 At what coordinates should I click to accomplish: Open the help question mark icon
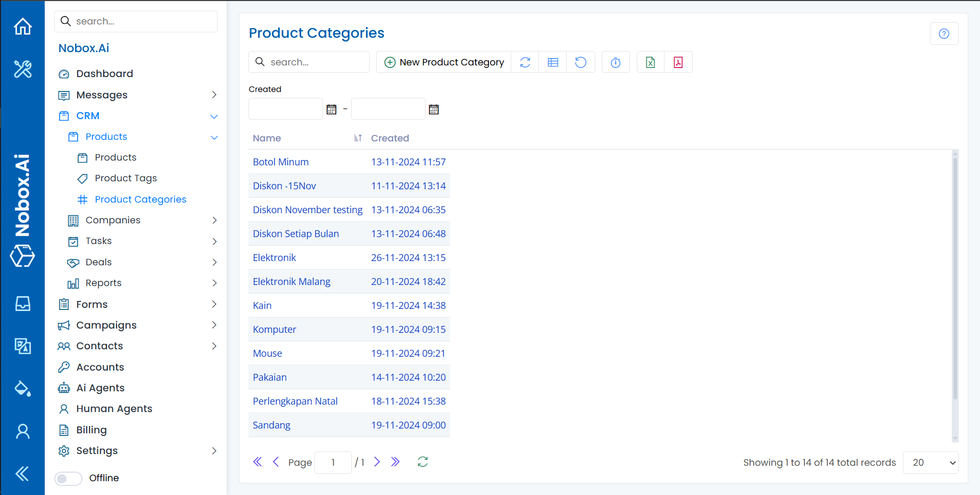(944, 33)
